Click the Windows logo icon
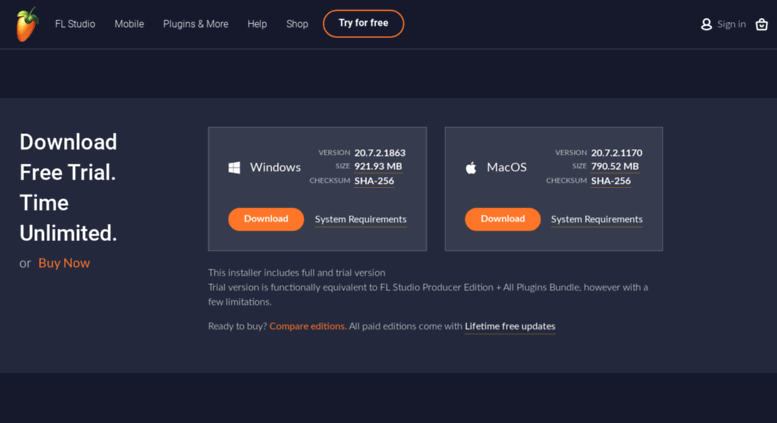The height and width of the screenshot is (423, 777). [234, 167]
